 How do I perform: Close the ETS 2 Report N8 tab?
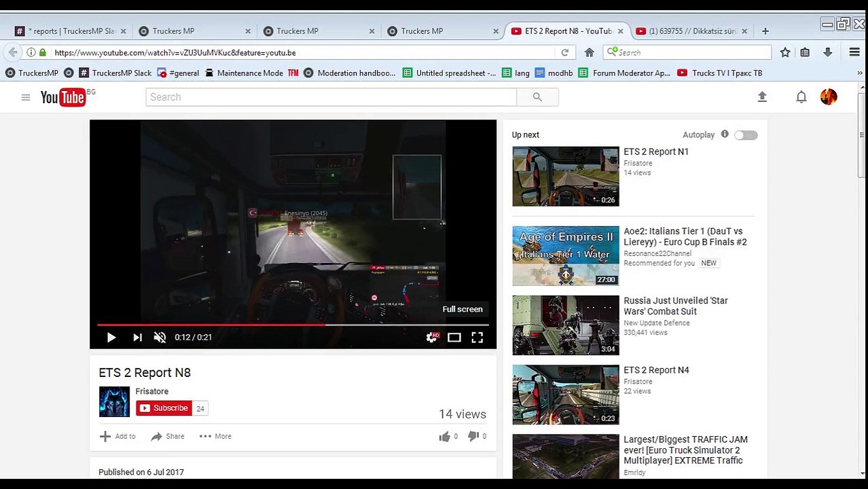pyautogui.click(x=620, y=31)
